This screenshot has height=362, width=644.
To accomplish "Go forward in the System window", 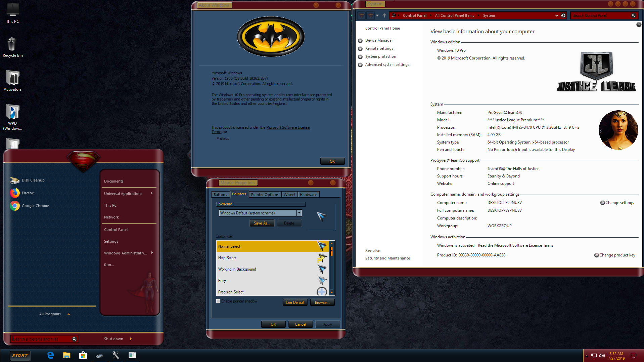I will tap(370, 15).
